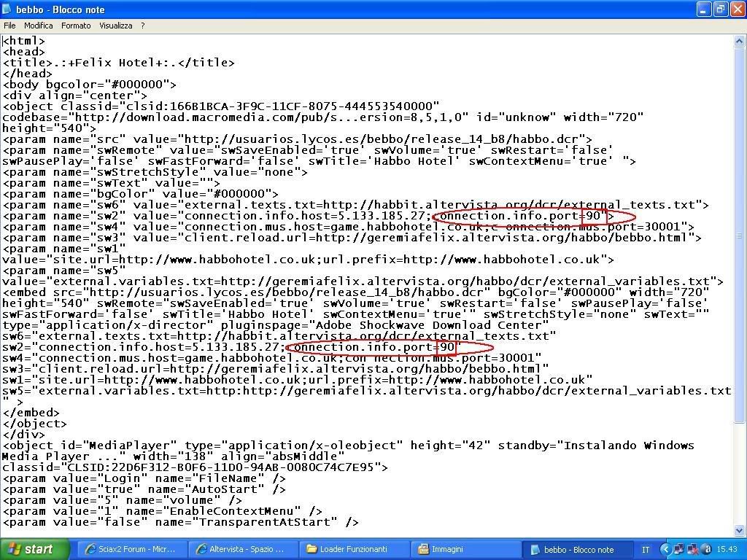Click the embed sw3="client.reload.url line
This screenshot has height=560, width=747.
coord(275,370)
